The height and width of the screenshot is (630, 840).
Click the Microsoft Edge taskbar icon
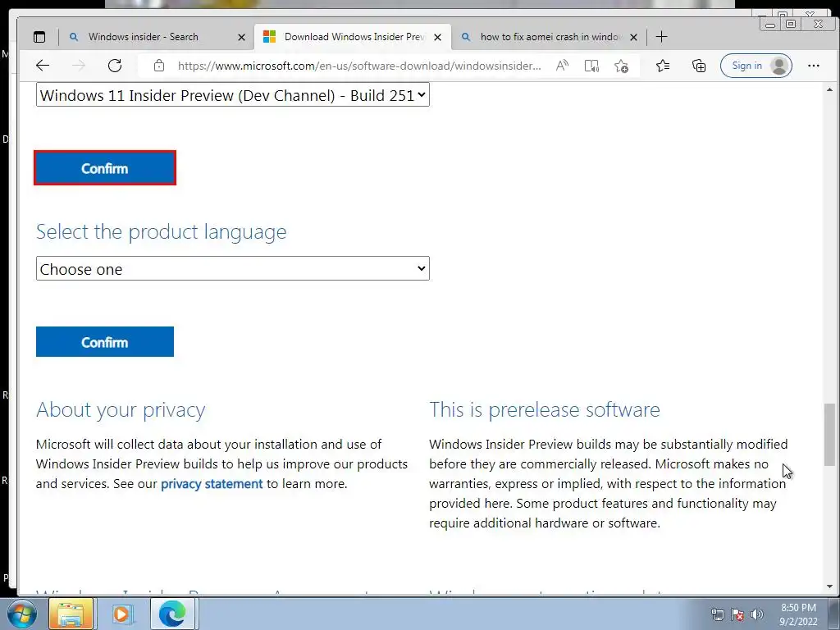pyautogui.click(x=172, y=614)
